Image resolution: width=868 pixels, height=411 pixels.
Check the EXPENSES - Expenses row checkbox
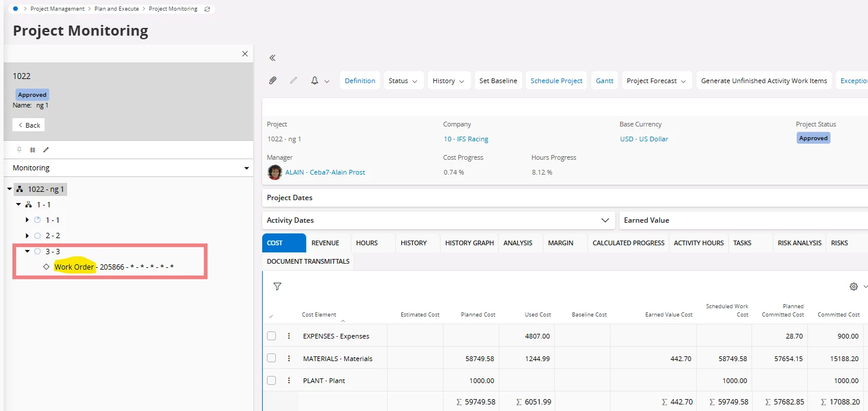[x=271, y=336]
